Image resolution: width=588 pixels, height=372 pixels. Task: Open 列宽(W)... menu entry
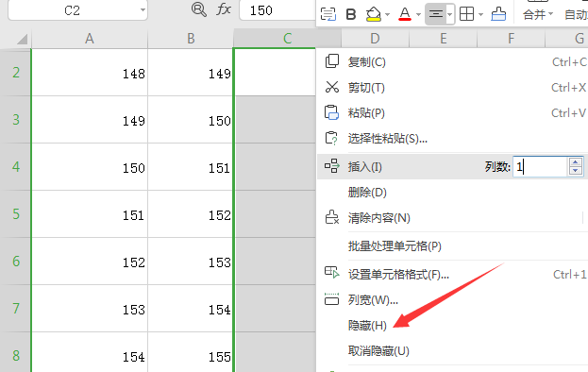[x=373, y=299]
